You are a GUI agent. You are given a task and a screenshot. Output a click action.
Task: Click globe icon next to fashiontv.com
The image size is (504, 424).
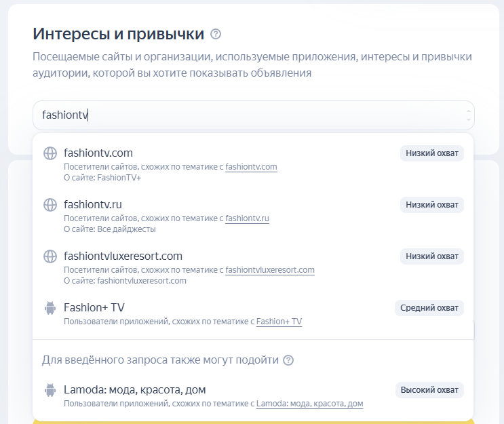coord(50,153)
